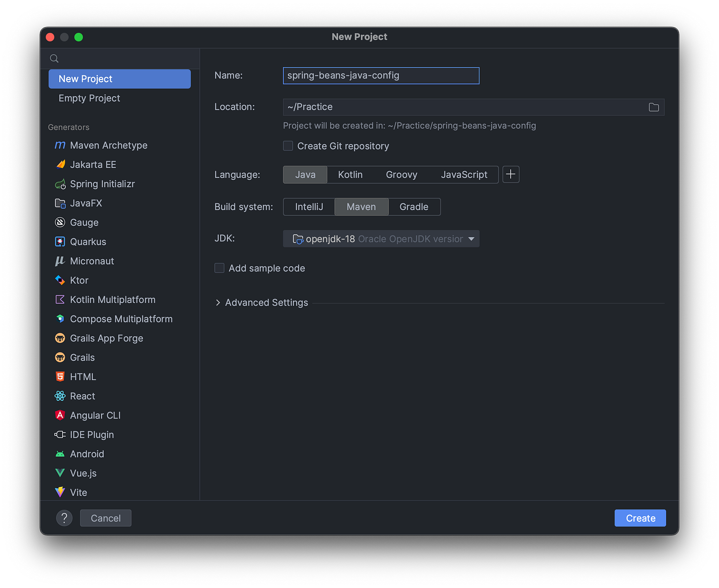Open the JDK dropdown arrow

tap(471, 239)
